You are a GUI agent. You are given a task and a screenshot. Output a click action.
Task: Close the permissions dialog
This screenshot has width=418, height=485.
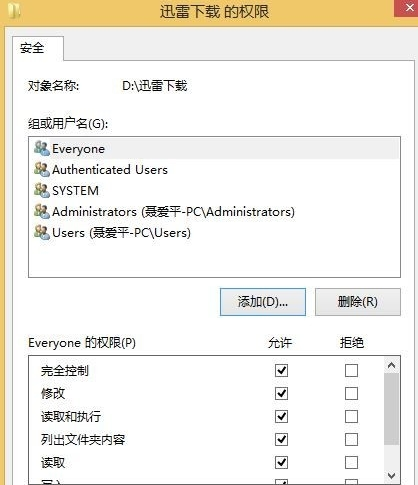click(407, 8)
